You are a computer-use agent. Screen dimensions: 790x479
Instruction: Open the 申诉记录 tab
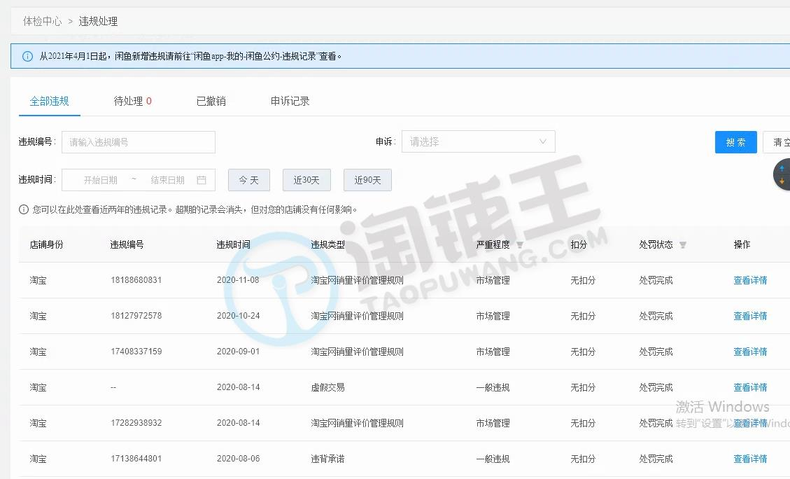pos(290,101)
